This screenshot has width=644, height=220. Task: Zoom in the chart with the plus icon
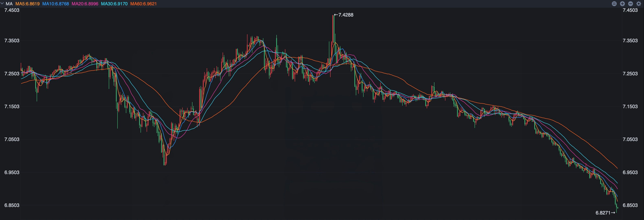tap(622, 4)
